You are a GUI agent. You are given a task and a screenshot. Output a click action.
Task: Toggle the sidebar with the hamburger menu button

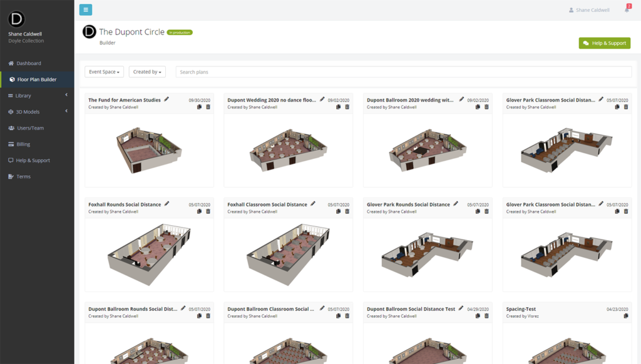(x=85, y=10)
